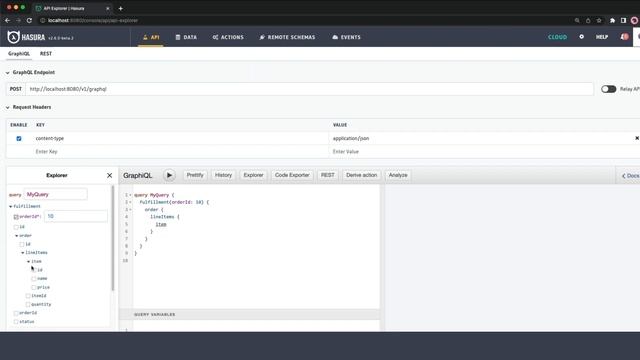
Task: Open the CLOUD link
Action: pos(558,37)
